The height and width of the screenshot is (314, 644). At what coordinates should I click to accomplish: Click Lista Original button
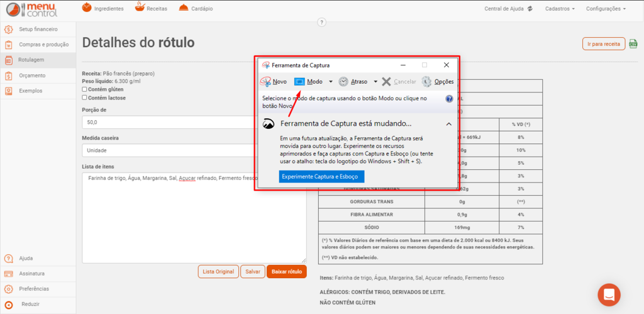pyautogui.click(x=218, y=272)
